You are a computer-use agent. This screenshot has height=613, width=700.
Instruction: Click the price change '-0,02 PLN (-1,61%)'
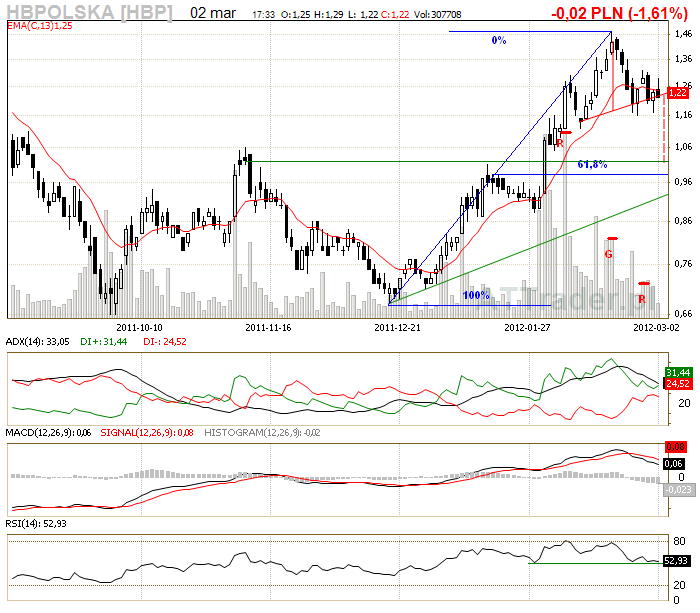620,13
